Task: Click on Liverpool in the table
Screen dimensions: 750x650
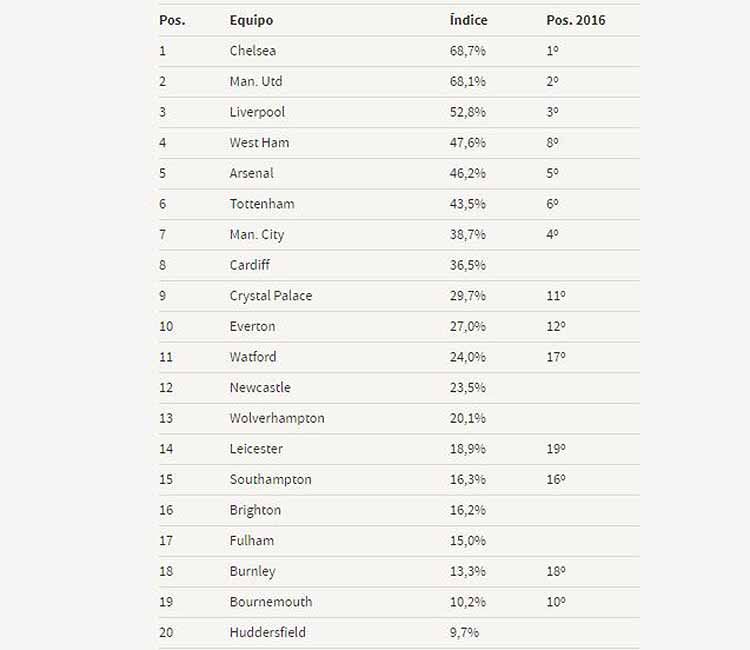Action: [257, 112]
